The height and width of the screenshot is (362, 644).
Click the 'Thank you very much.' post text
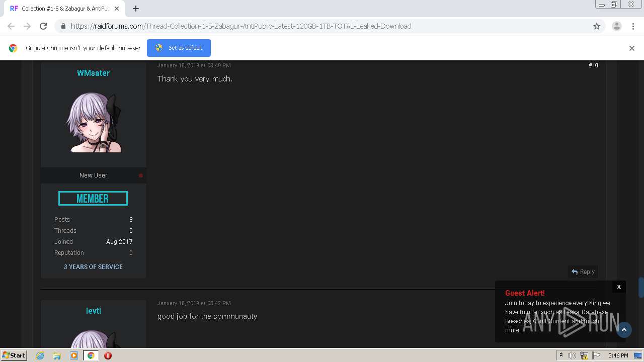tap(195, 79)
